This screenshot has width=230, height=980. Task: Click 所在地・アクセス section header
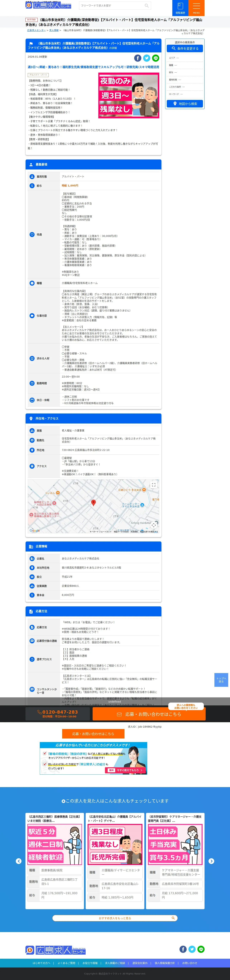pos(94,418)
